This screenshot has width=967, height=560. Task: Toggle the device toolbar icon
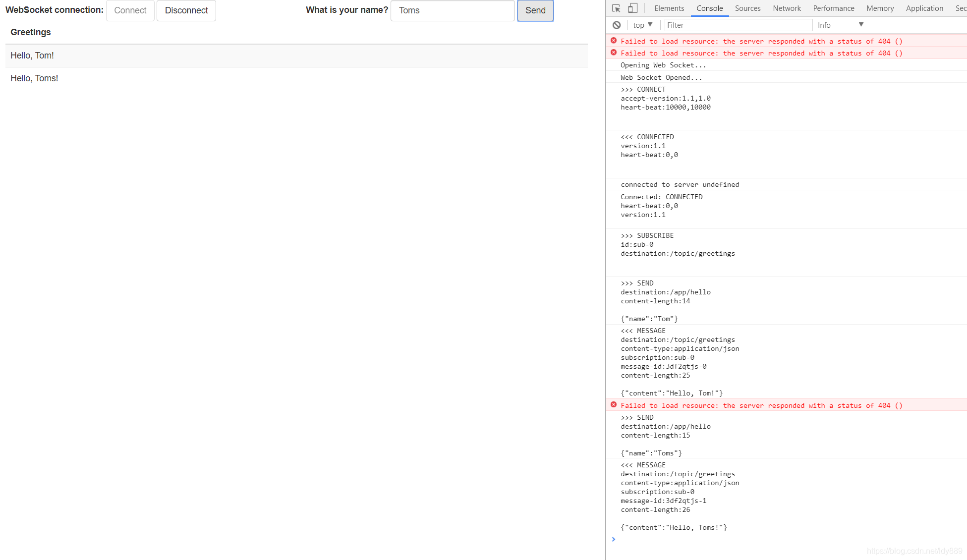pos(632,8)
